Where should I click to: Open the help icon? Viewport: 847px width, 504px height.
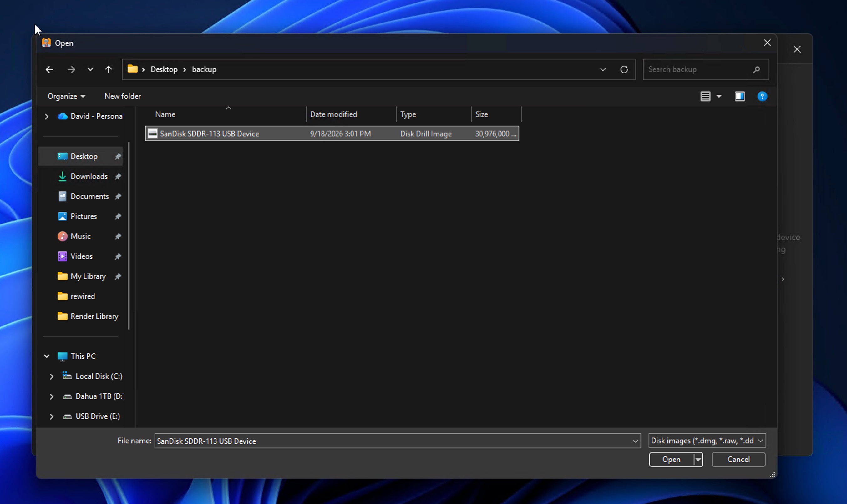point(762,96)
